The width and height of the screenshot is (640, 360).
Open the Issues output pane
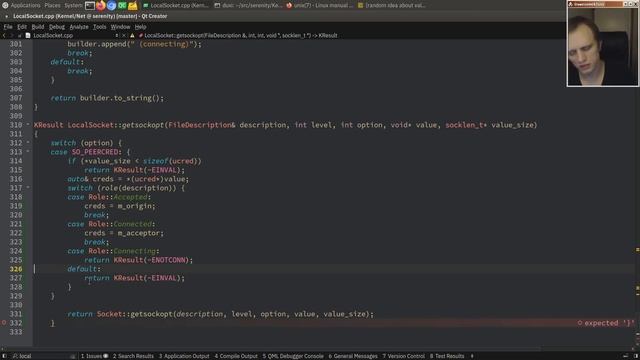(94, 356)
